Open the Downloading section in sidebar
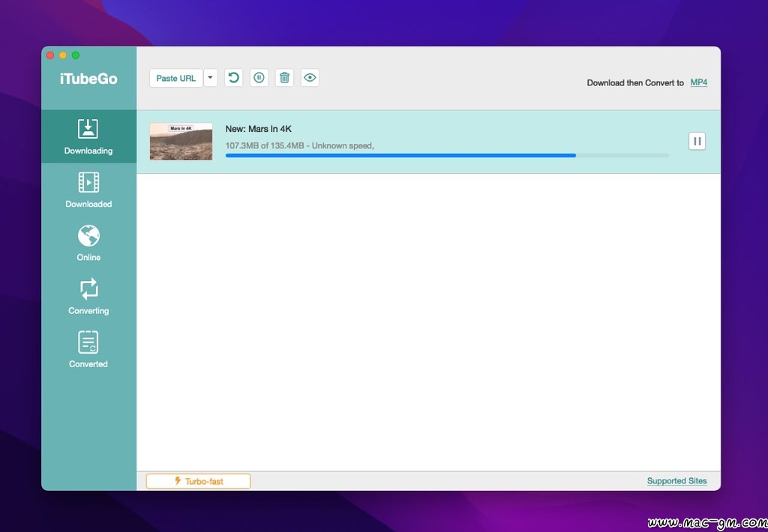This screenshot has height=532, width=768. point(88,136)
